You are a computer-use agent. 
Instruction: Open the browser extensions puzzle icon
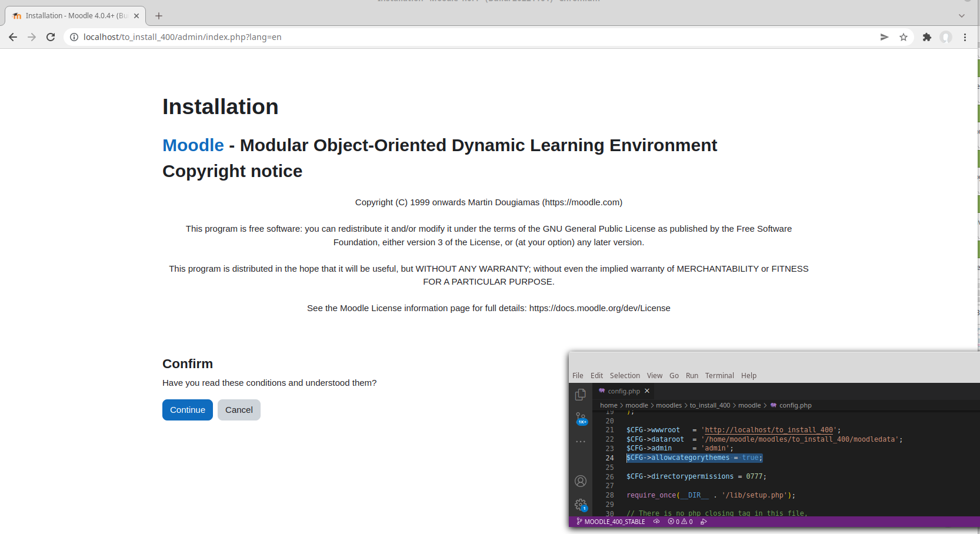[927, 37]
